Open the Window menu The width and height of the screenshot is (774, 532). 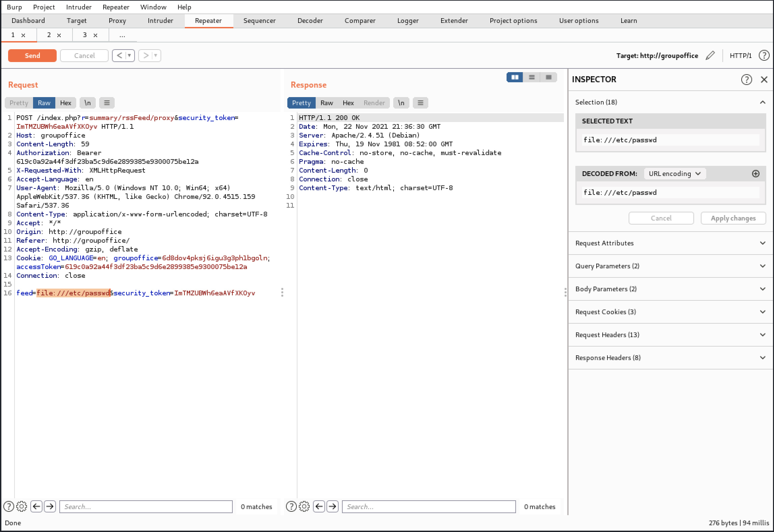pyautogui.click(x=153, y=7)
